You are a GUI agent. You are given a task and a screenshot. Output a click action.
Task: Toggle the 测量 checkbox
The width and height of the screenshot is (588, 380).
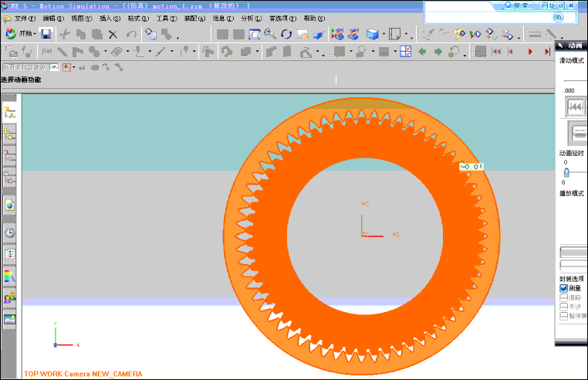click(564, 288)
